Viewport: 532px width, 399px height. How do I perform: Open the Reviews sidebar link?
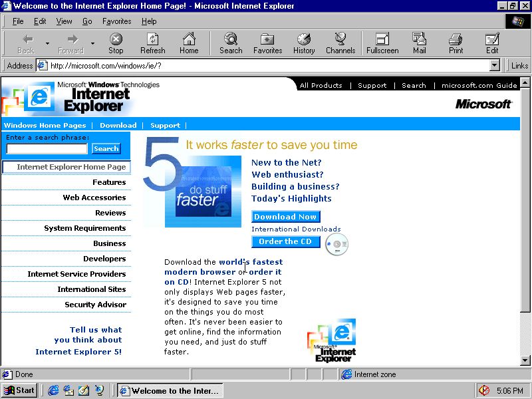pyautogui.click(x=110, y=213)
